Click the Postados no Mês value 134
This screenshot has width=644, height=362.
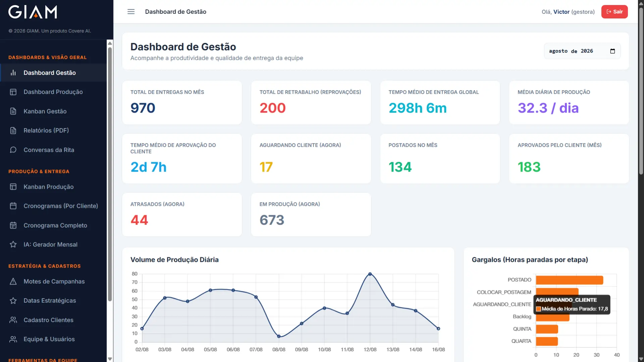[x=400, y=167]
